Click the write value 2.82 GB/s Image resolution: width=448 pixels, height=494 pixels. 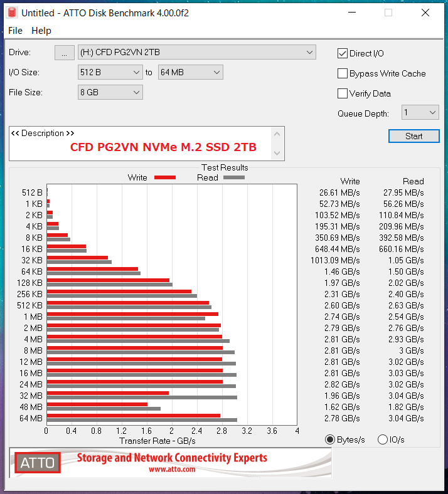click(342, 384)
